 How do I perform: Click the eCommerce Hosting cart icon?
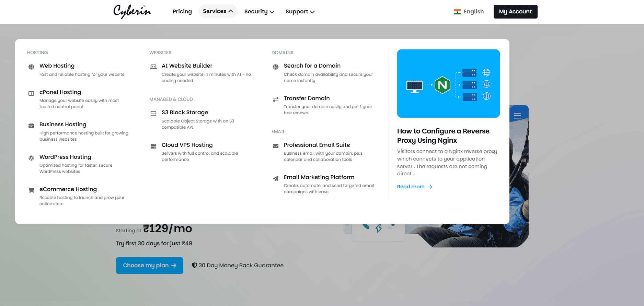point(31,190)
